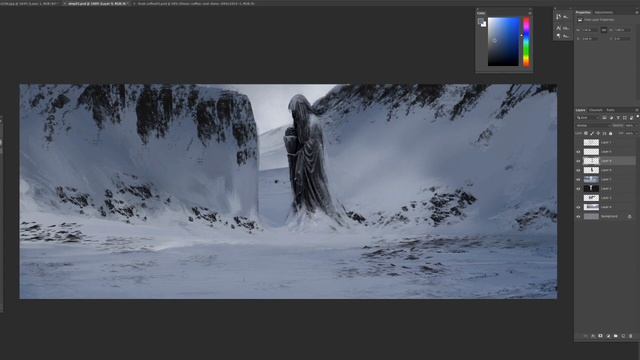Filter layers by shape layers icon
Viewport: 640px width, 360px height.
coord(625,118)
